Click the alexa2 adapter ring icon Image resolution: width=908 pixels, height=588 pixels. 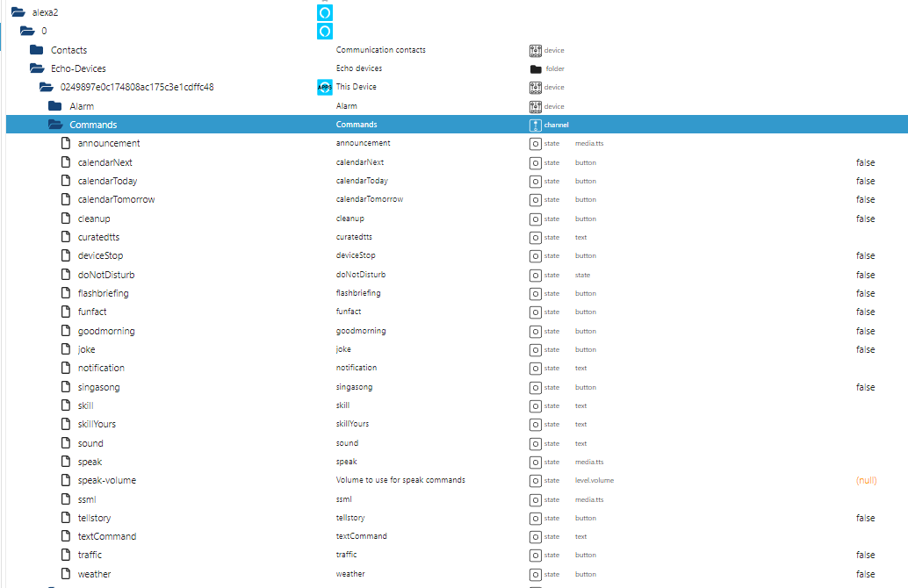(325, 13)
